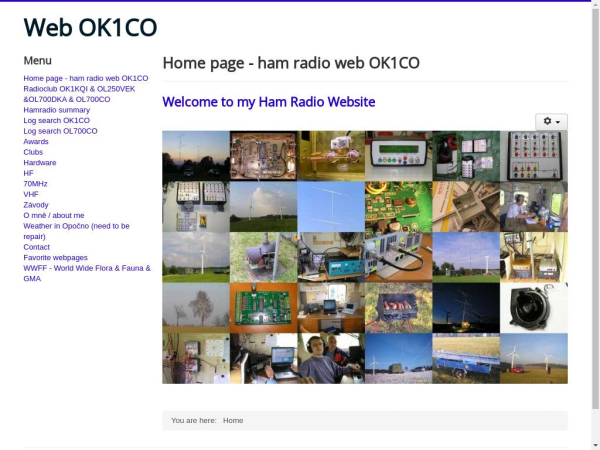Open the teal radio equipment on desk thumbnail
Viewport: 600px width, 450px height.
click(x=331, y=257)
